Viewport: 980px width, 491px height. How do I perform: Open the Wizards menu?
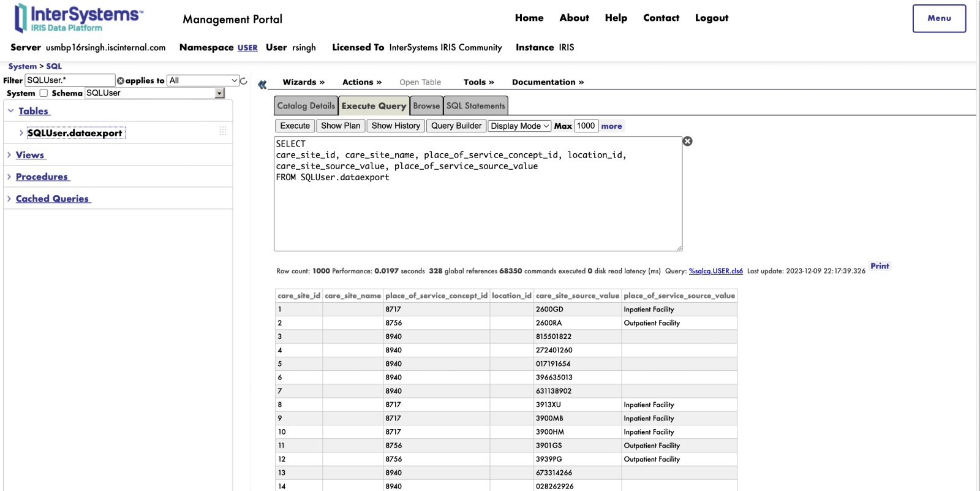(303, 82)
